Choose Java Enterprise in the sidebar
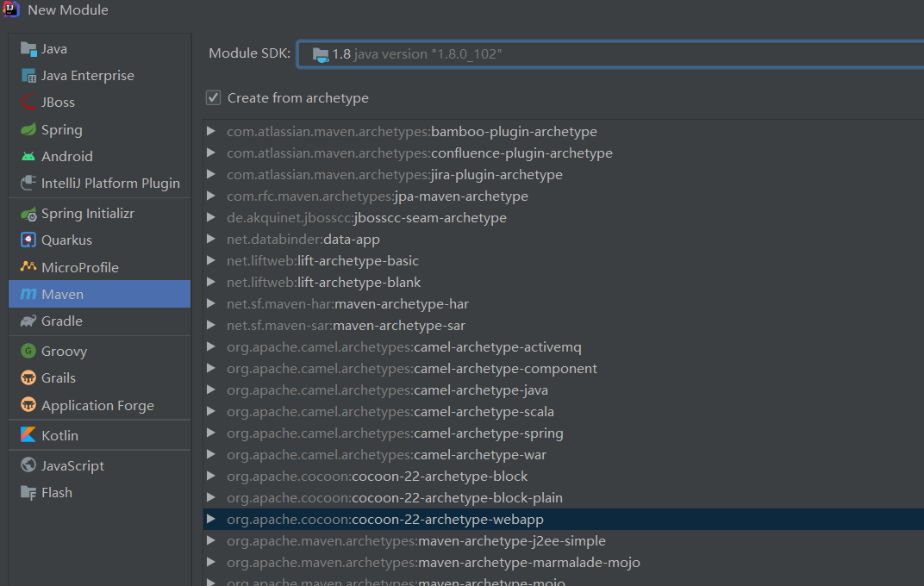Viewport: 924px width, 586px height. pyautogui.click(x=87, y=75)
